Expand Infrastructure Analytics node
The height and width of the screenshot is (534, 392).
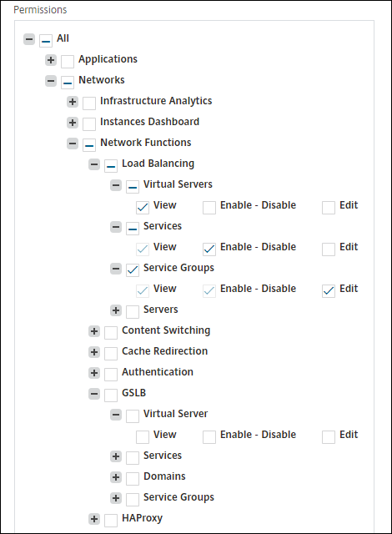[73, 102]
